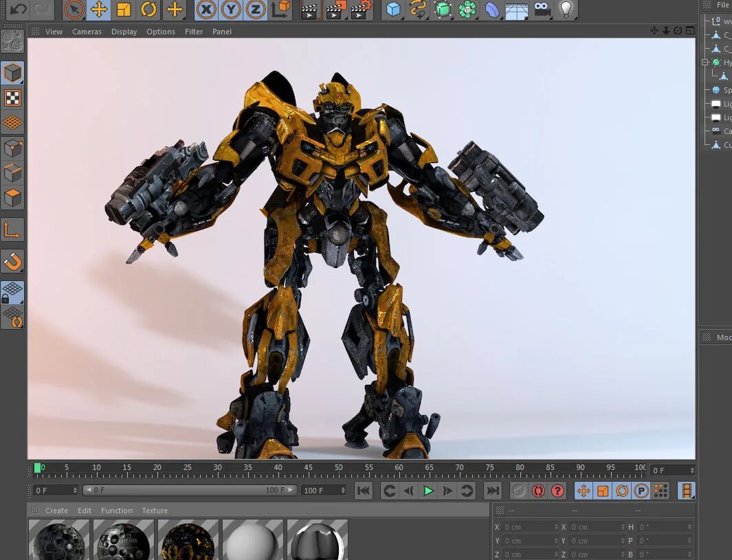Toggle Autokeying red button
The width and height of the screenshot is (732, 560).
537,491
